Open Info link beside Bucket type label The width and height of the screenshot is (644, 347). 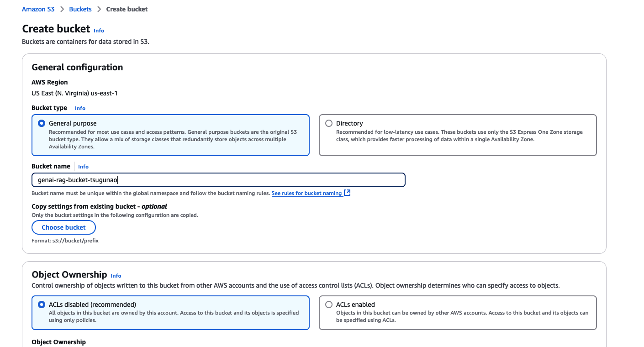coord(80,108)
